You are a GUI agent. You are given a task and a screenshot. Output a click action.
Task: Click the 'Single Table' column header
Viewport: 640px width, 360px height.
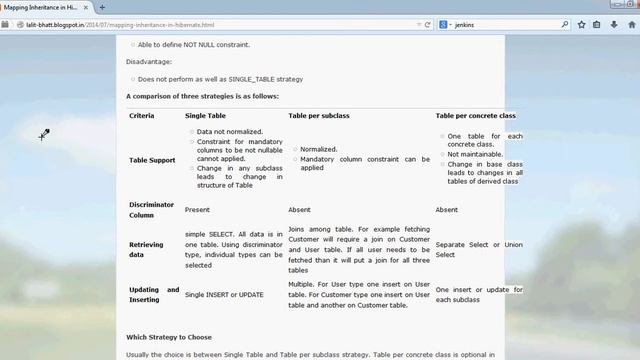coord(205,116)
